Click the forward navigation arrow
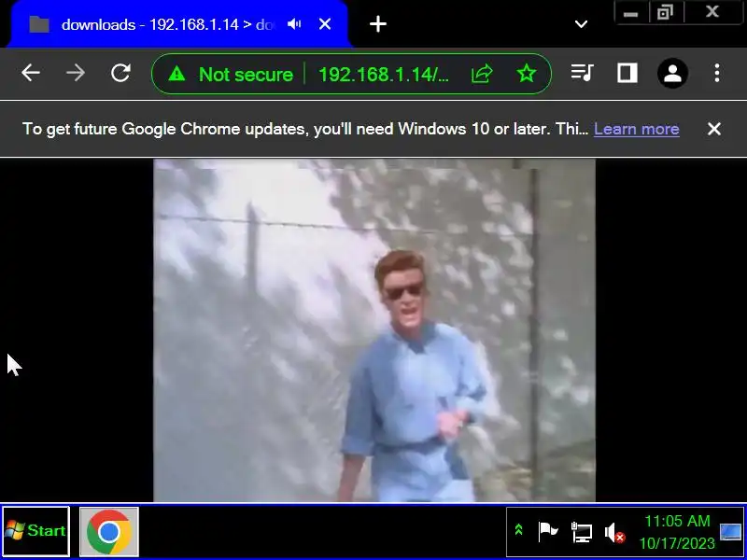This screenshot has height=560, width=747. click(76, 74)
